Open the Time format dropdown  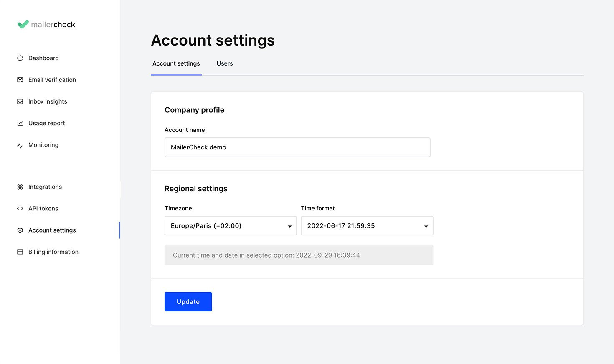coord(367,226)
